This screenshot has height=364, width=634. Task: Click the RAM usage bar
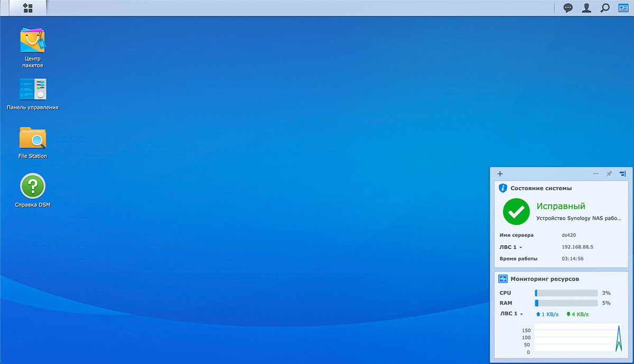(x=566, y=303)
